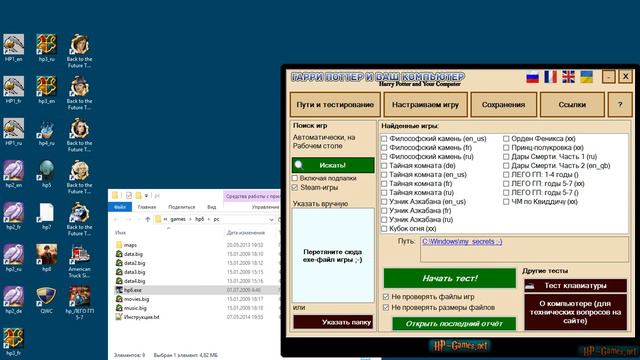Image resolution: width=640 pixels, height=360 pixels.
Task: Click the green Искать! search button
Action: pos(333,165)
